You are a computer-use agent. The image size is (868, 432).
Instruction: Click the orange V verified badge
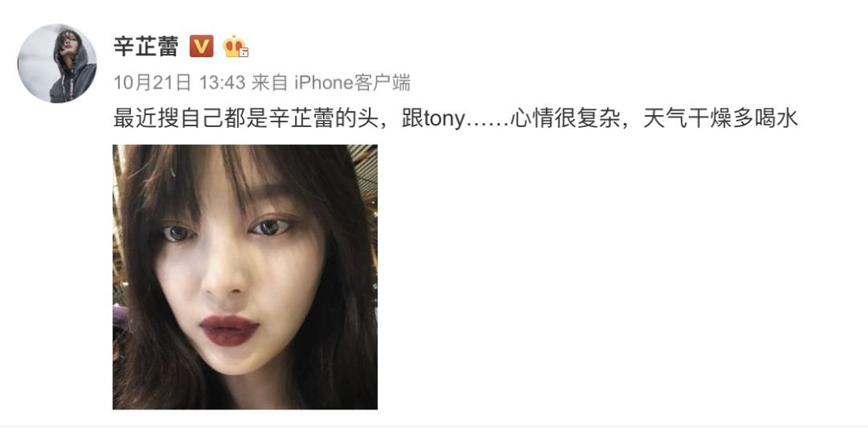[202, 46]
